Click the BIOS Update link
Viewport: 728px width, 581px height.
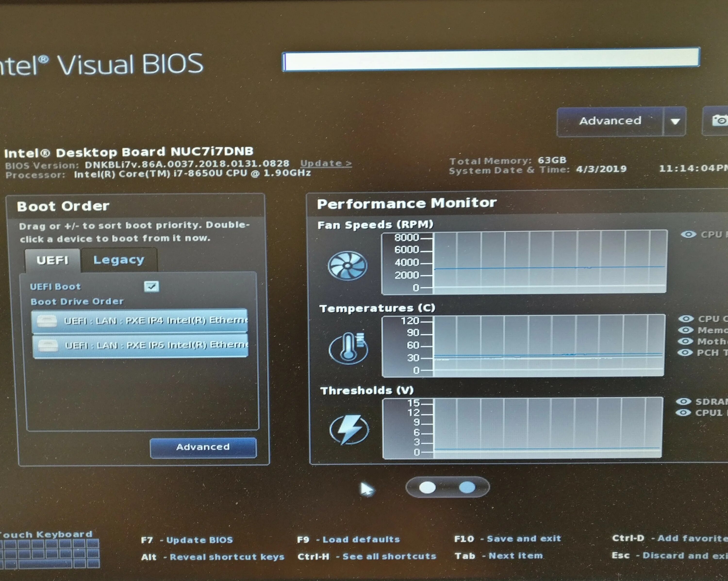click(x=326, y=163)
